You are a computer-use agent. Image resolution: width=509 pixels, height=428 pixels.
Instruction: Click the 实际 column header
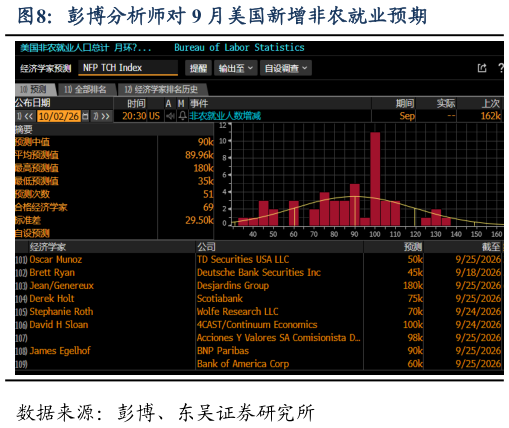click(x=446, y=103)
